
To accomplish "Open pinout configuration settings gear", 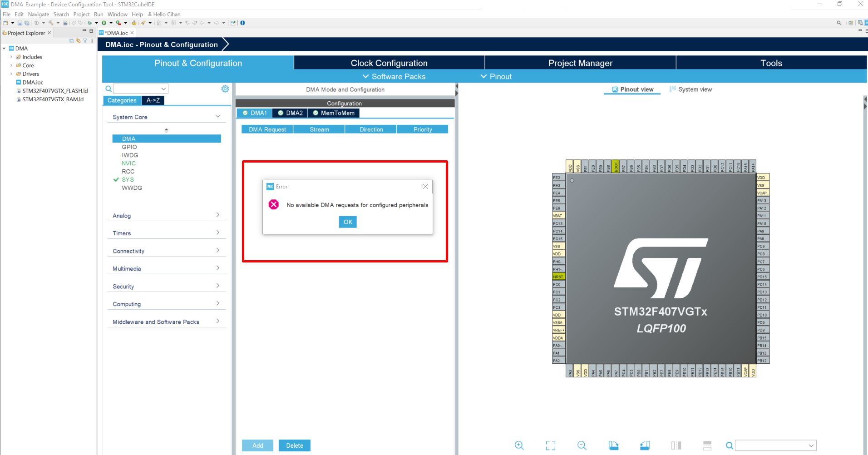I will (225, 89).
